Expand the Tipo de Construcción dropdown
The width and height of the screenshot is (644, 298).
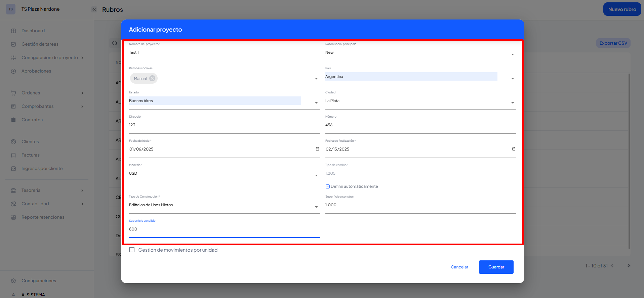coord(316,207)
